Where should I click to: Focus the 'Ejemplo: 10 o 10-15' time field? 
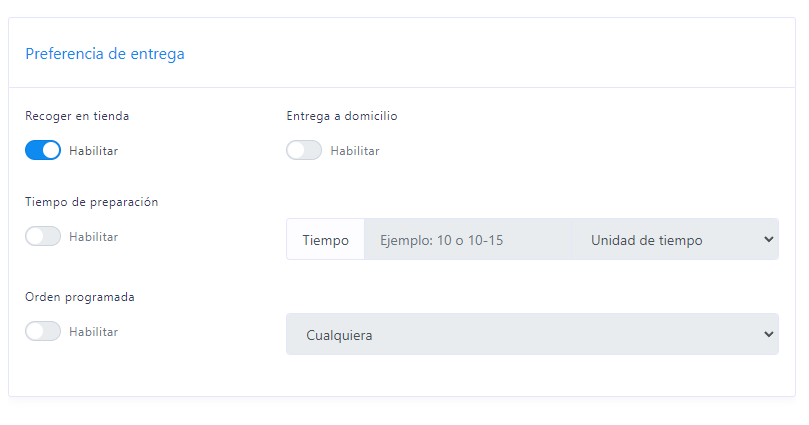pyautogui.click(x=468, y=239)
